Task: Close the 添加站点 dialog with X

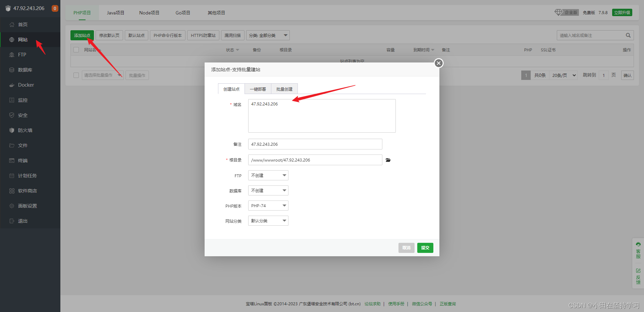Action: [438, 63]
